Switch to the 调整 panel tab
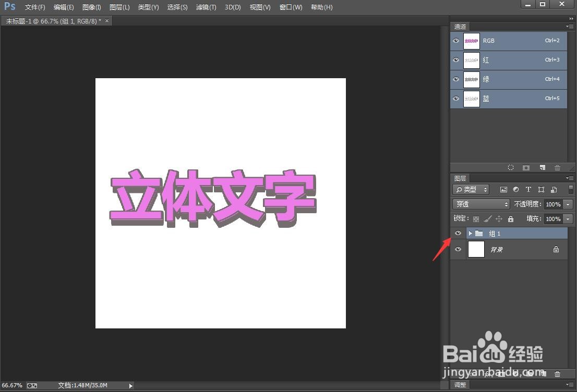Viewport: 577px width, 392px height. coord(460,385)
